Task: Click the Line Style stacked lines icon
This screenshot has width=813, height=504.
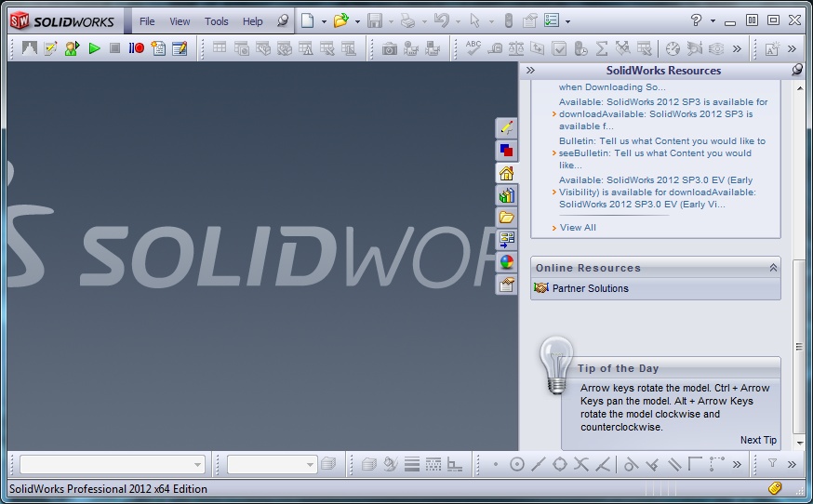Action: pyautogui.click(x=412, y=464)
